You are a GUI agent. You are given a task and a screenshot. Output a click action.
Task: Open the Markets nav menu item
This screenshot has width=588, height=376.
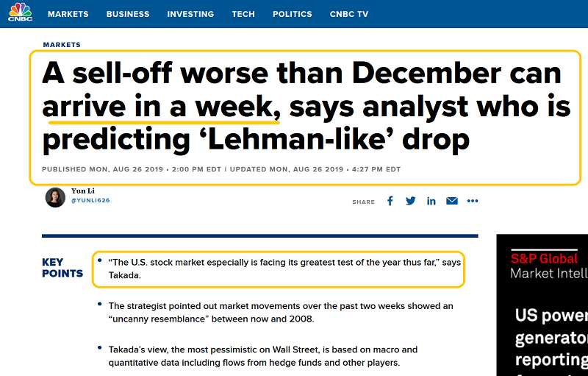click(x=68, y=14)
